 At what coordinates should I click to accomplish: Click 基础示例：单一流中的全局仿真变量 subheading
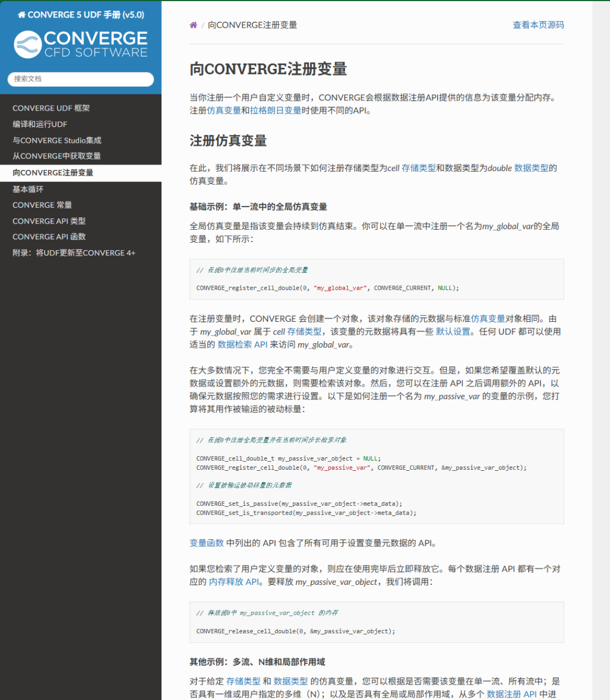click(x=259, y=207)
